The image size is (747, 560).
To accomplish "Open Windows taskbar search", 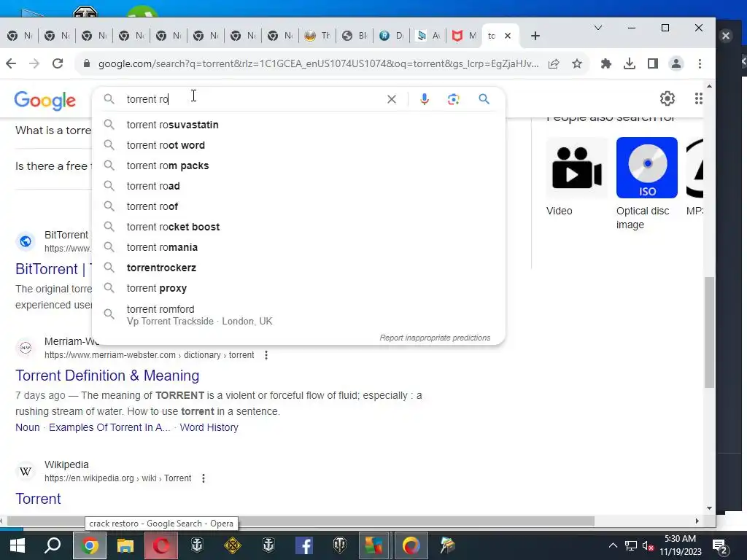I will click(x=53, y=545).
